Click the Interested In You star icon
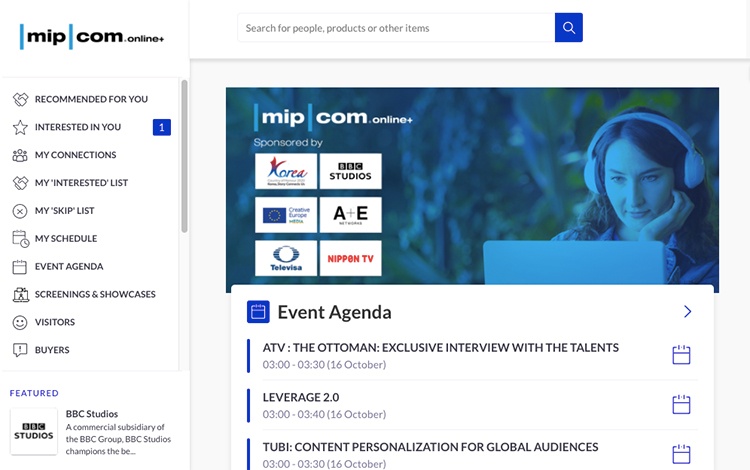The image size is (750, 470). point(20,127)
